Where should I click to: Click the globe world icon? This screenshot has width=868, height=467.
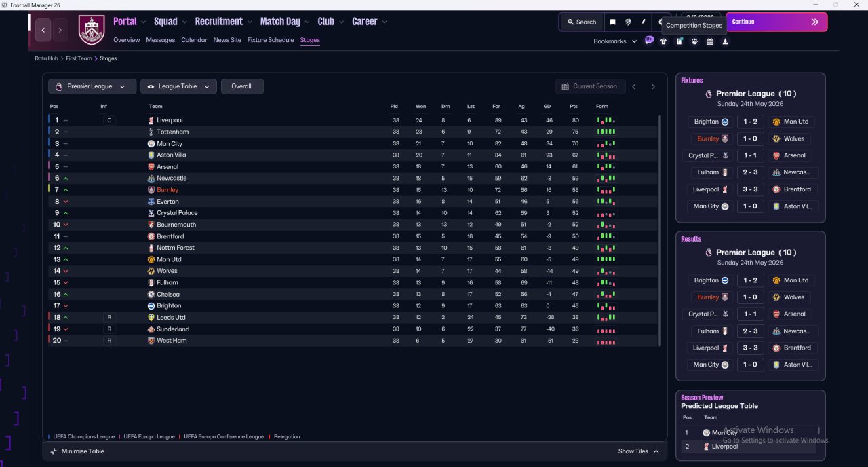629,22
